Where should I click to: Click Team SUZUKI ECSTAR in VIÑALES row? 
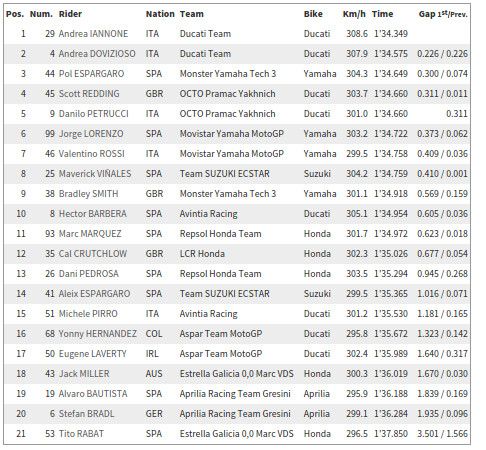coord(225,174)
